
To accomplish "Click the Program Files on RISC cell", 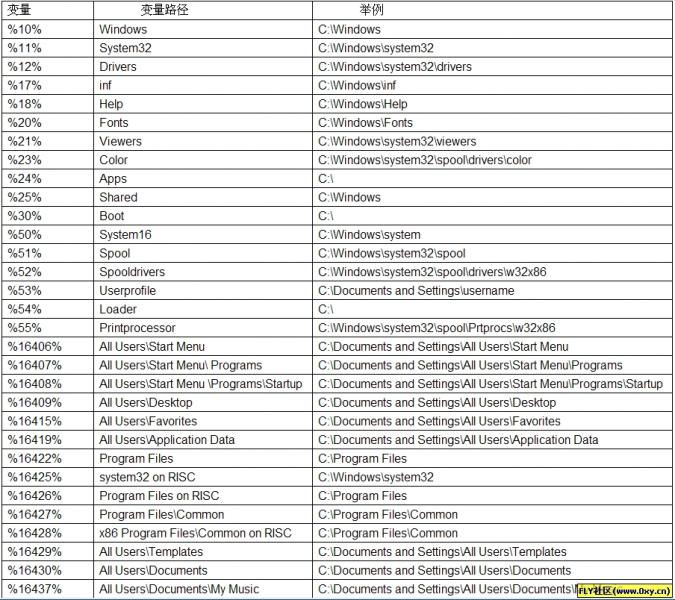I will [x=203, y=495].
